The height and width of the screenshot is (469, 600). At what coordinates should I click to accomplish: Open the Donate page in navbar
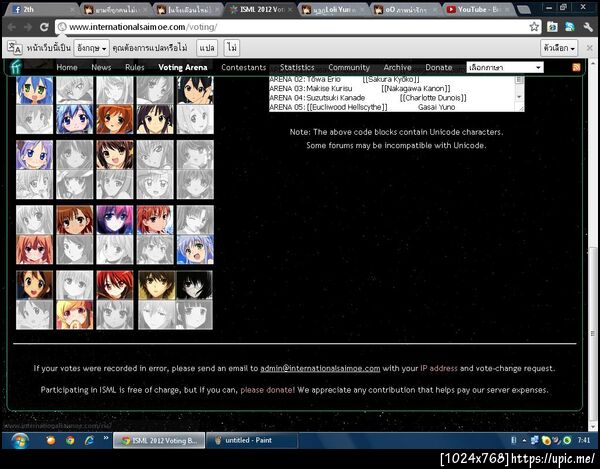(x=439, y=67)
